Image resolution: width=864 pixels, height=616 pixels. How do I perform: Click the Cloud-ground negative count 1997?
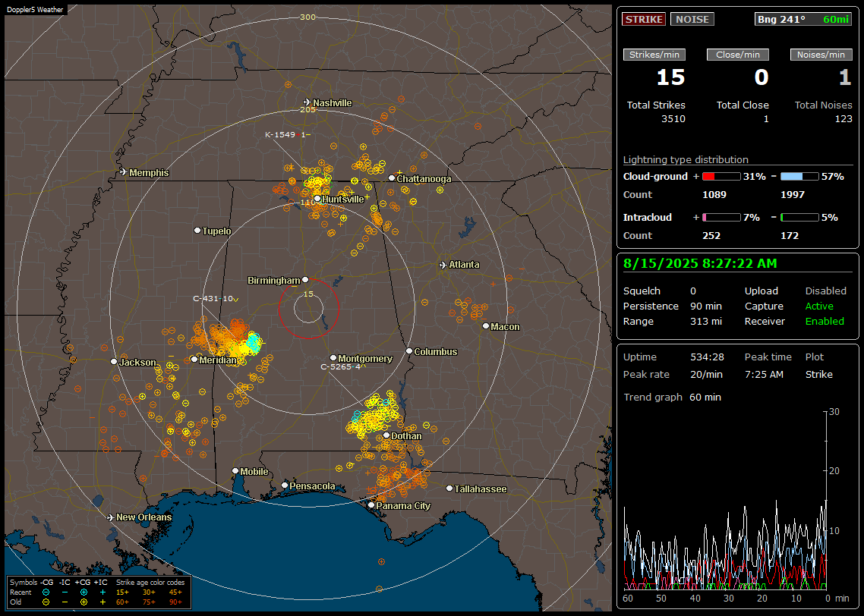pos(793,194)
